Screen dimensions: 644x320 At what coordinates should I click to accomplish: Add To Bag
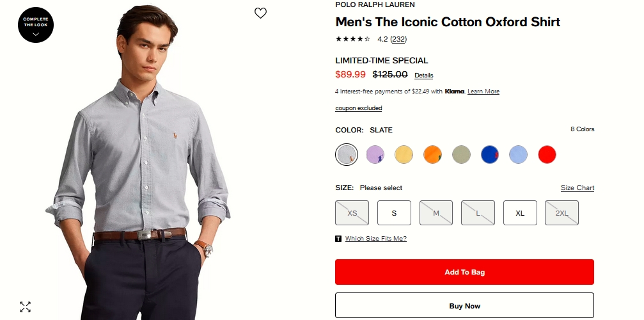pos(464,272)
